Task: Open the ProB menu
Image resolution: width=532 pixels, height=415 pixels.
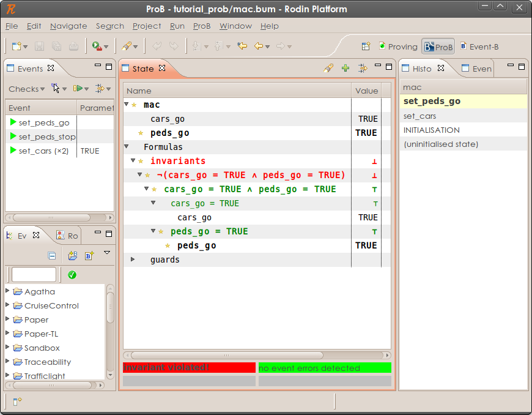Action: (202, 26)
